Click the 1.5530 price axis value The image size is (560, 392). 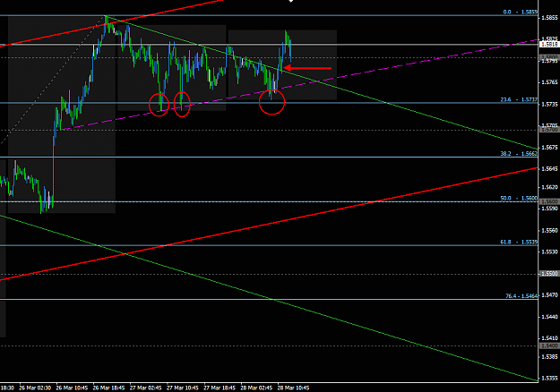549,251
